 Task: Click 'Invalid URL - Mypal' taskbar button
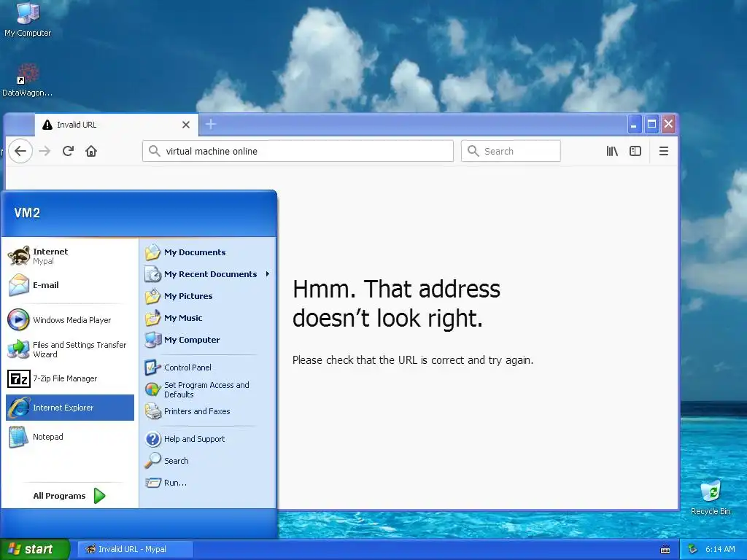135,549
